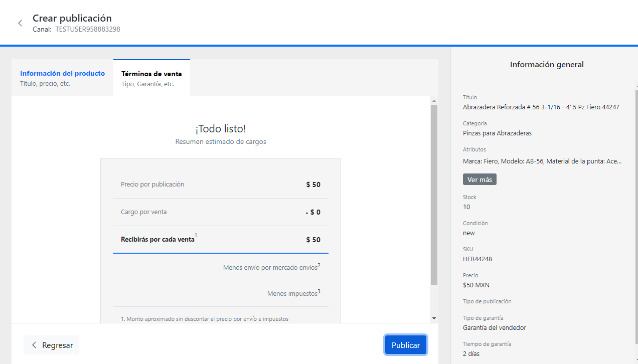Screen dimensions: 638x364
Task: Click the Garantía del vendedor value
Action: [494, 328]
